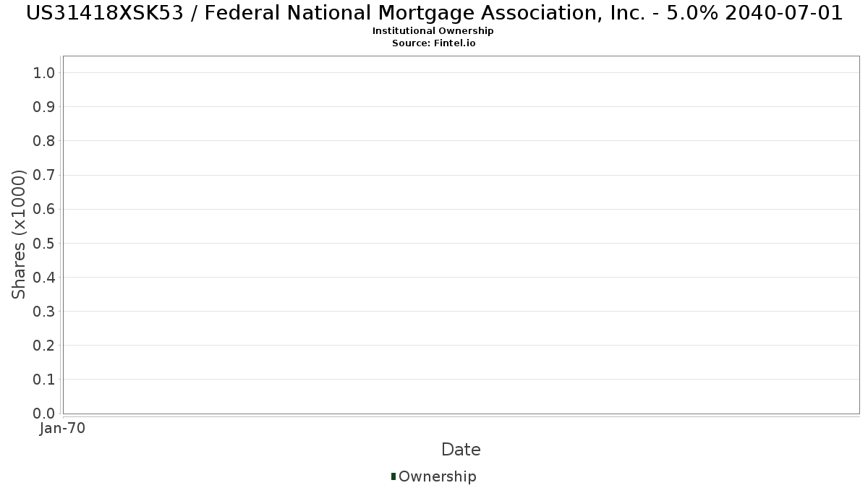The height and width of the screenshot is (488, 868).
Task: Click the center of the empty plot area
Action: click(x=461, y=234)
